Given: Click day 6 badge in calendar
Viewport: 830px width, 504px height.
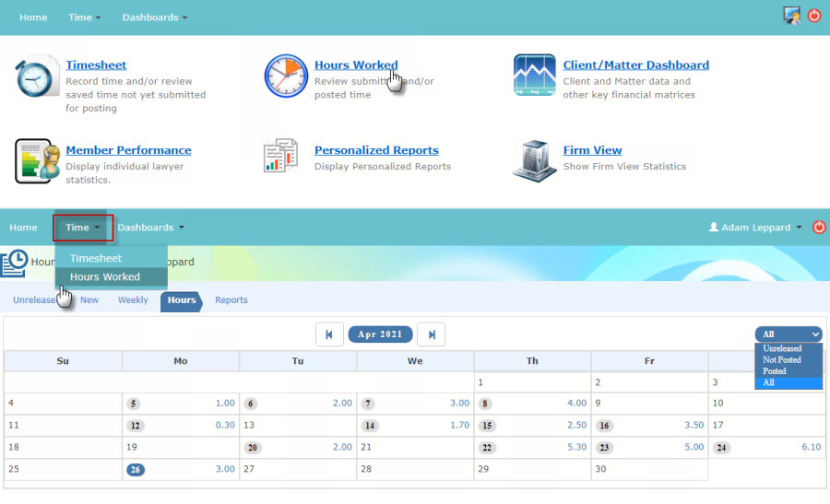Looking at the screenshot, I should 251,404.
